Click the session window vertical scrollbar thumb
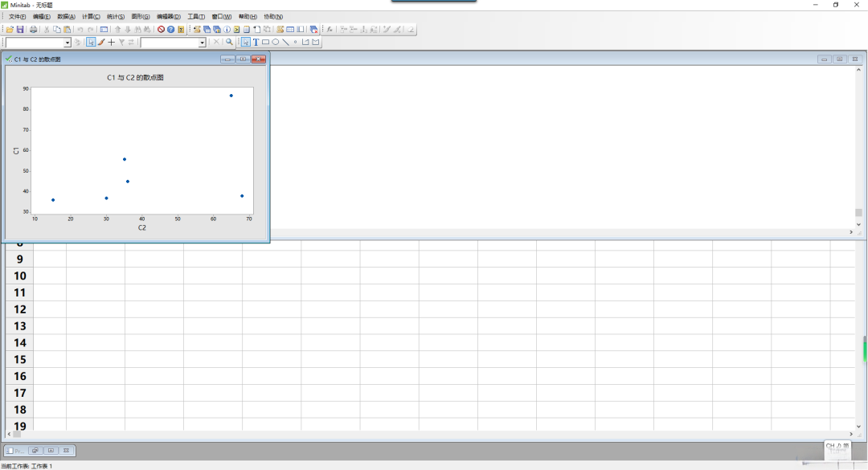The image size is (868, 470). (x=858, y=213)
